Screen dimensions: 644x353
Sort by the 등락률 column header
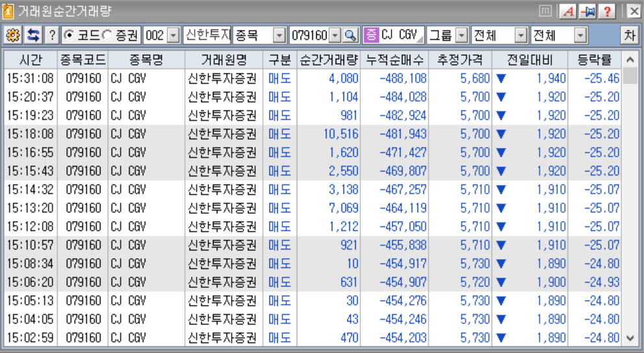click(x=594, y=60)
